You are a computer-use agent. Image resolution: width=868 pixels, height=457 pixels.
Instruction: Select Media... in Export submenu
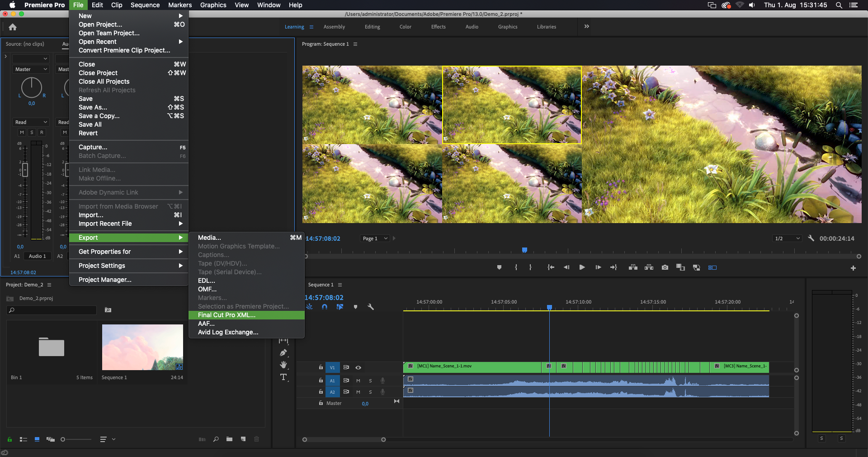tap(246, 238)
